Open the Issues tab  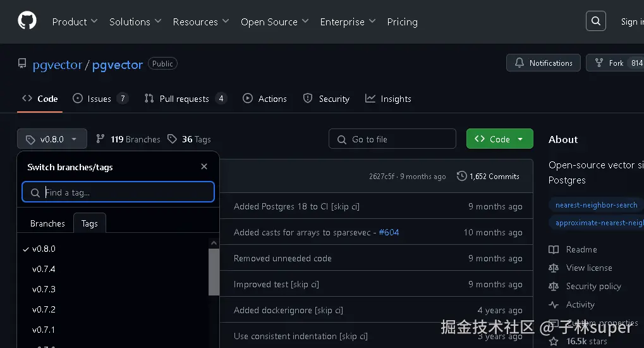click(100, 99)
